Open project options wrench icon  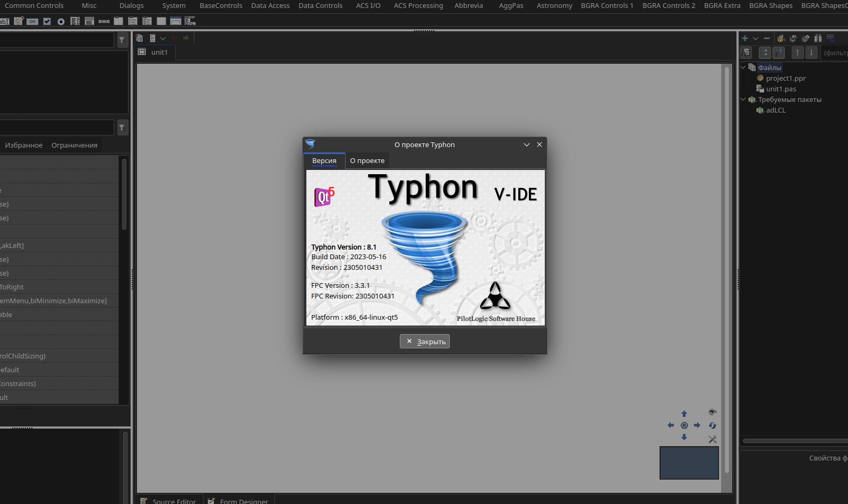[781, 38]
